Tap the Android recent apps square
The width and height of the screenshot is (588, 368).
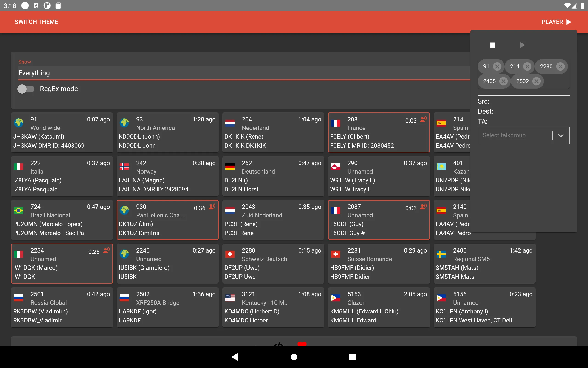pos(353,357)
